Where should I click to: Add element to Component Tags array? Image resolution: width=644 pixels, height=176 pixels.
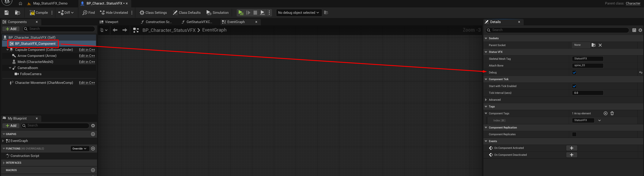pos(605,113)
